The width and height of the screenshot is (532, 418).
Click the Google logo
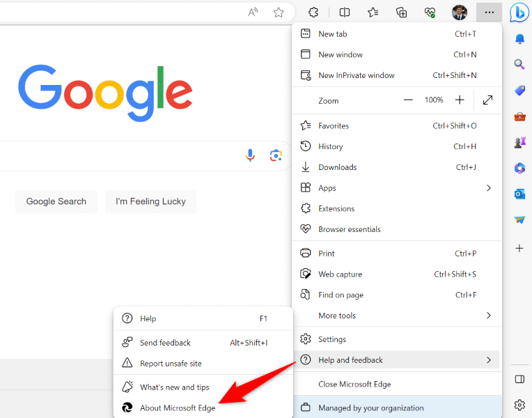coord(105,93)
